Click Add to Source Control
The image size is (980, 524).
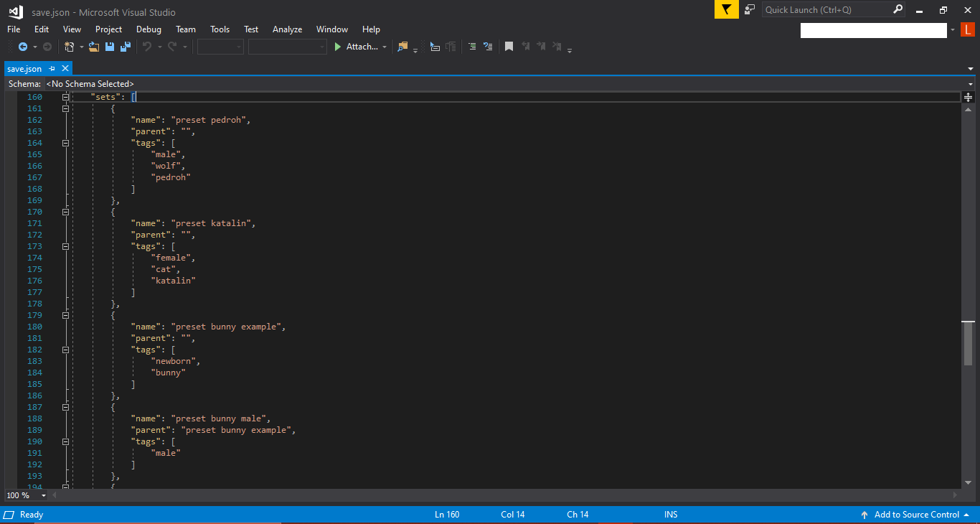[x=916, y=515]
